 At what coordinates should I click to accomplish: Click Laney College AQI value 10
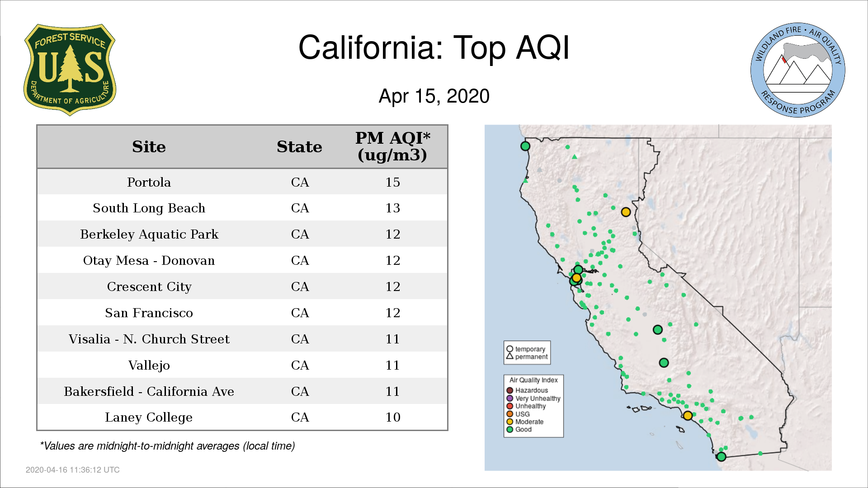[x=392, y=417]
